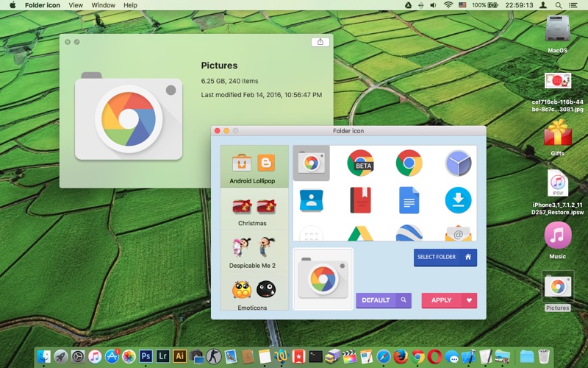This screenshot has height=368, width=588.
Task: Click the APPLY button
Action: (449, 300)
